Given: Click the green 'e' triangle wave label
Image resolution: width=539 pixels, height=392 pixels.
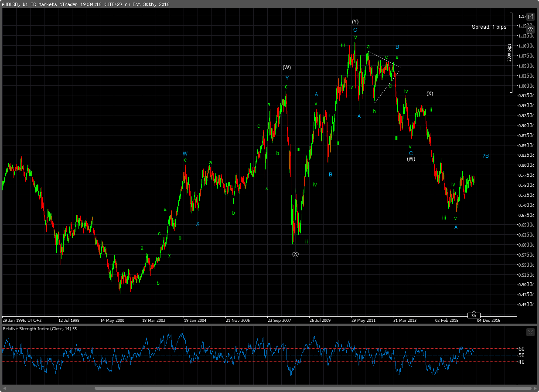Looking at the screenshot, I should (x=397, y=57).
